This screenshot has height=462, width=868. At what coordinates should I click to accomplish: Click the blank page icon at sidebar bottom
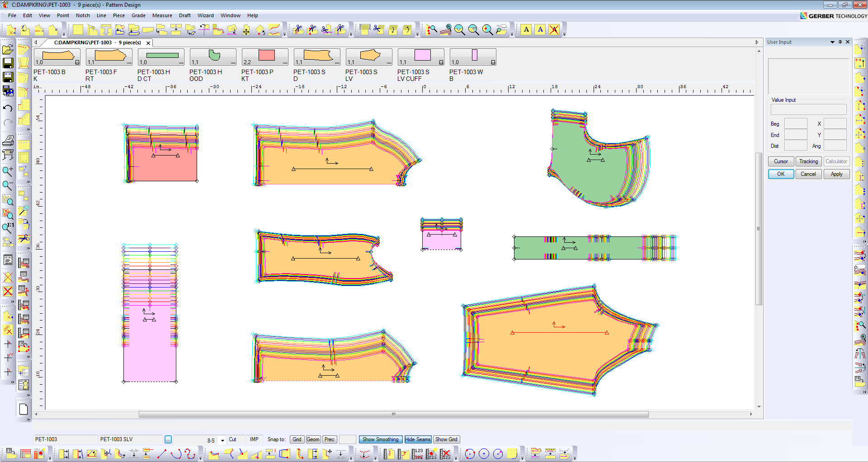pyautogui.click(x=24, y=409)
